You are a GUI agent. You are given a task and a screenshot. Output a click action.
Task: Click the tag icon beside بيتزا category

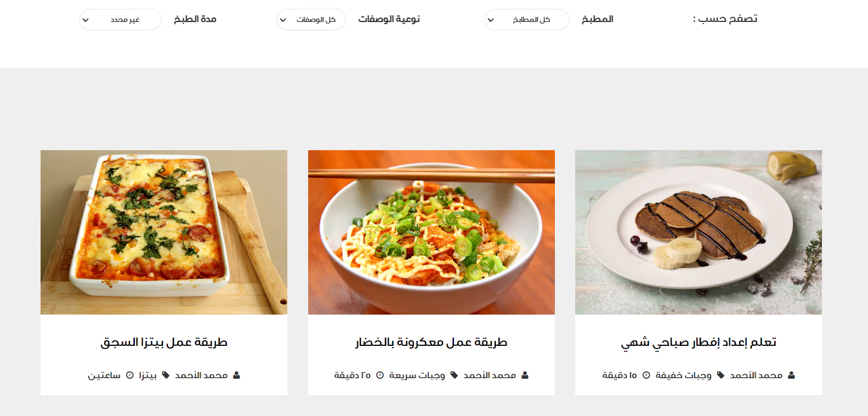166,375
